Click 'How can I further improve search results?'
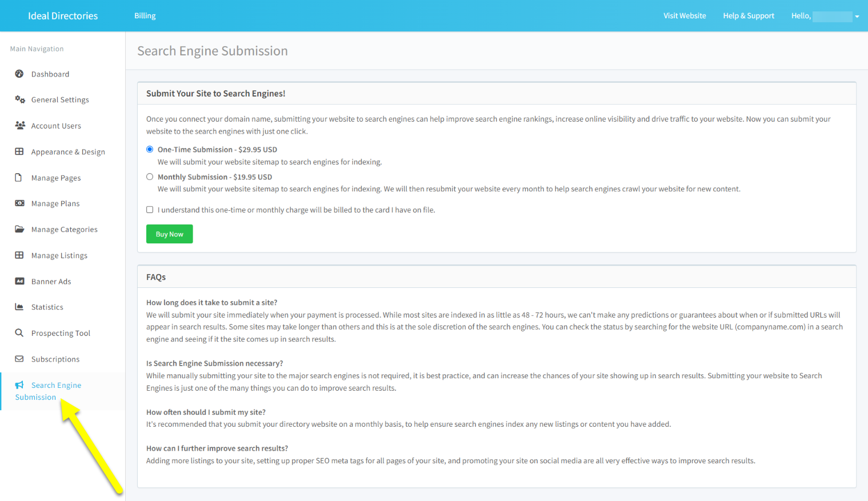The width and height of the screenshot is (868, 501). (x=217, y=448)
